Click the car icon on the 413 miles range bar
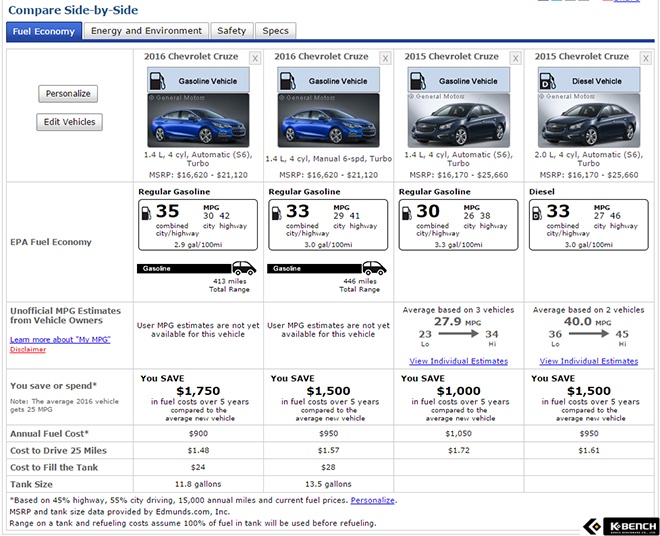 coord(244,268)
